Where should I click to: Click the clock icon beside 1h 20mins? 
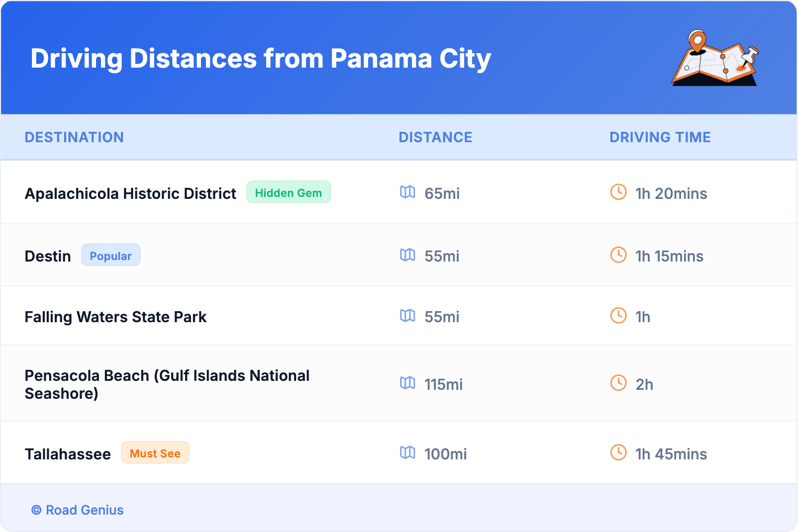pyautogui.click(x=618, y=192)
